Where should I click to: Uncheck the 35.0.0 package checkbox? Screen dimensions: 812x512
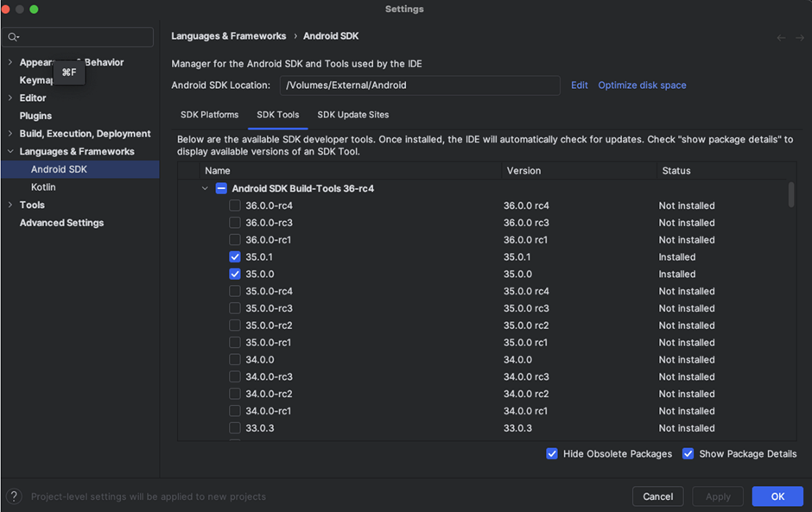click(x=235, y=274)
